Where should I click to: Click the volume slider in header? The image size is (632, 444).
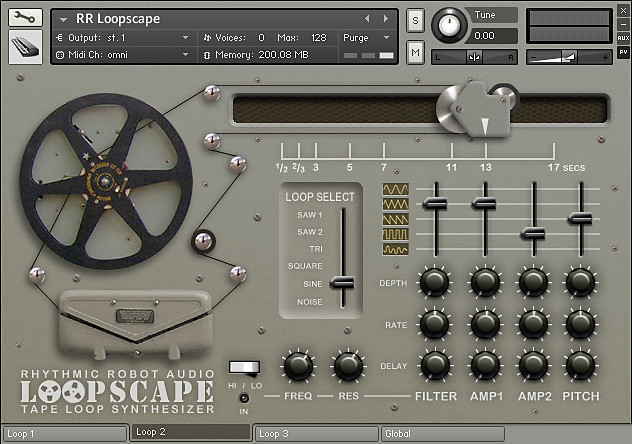569,57
